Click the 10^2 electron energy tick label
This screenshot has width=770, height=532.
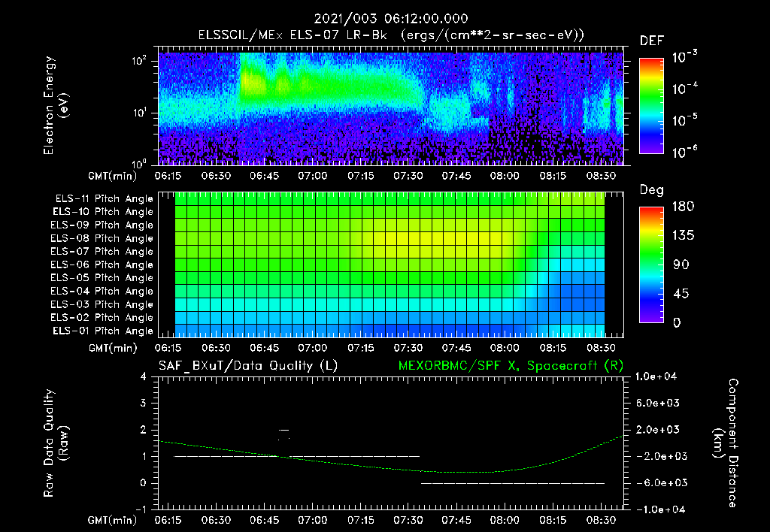pyautogui.click(x=139, y=61)
